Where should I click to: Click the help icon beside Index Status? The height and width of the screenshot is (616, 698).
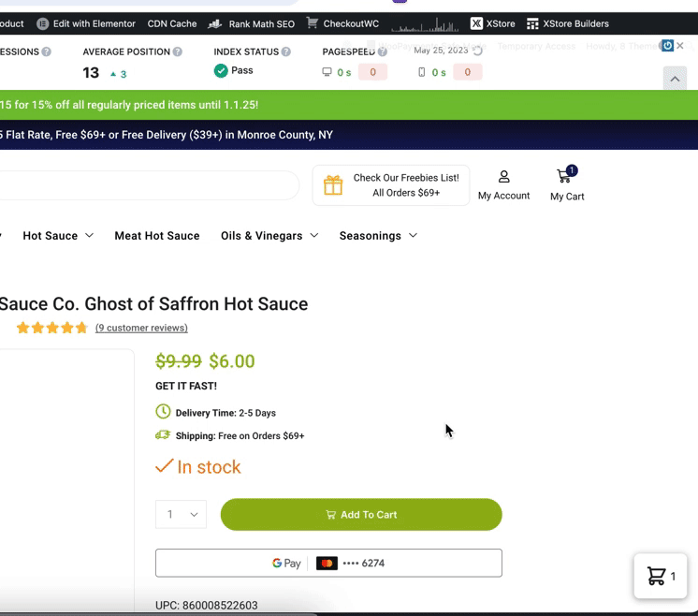click(286, 52)
